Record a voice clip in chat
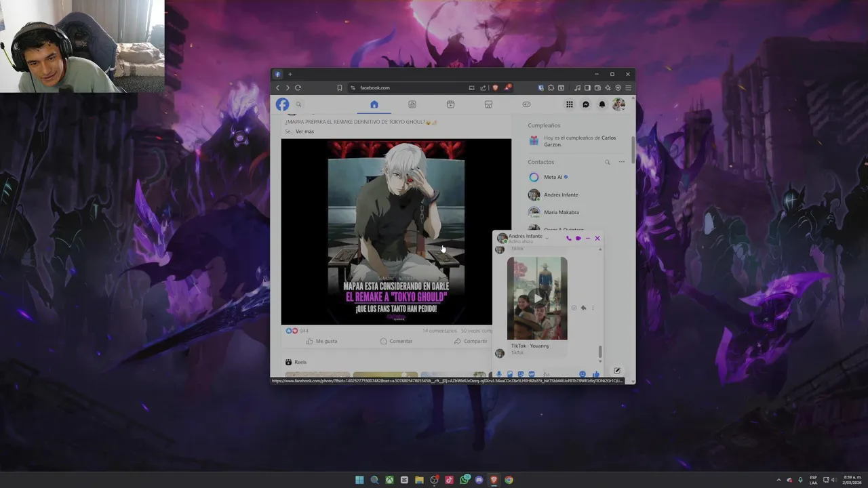The height and width of the screenshot is (488, 868). [499, 373]
